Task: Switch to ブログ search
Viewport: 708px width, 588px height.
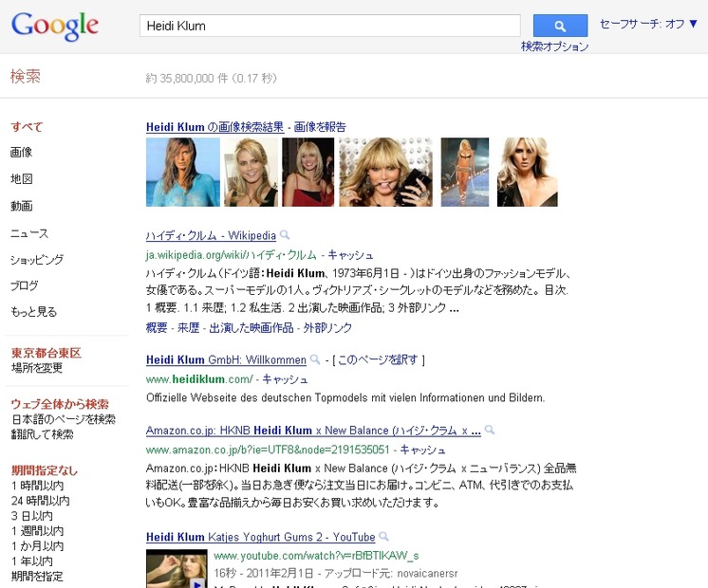Action: point(25,285)
